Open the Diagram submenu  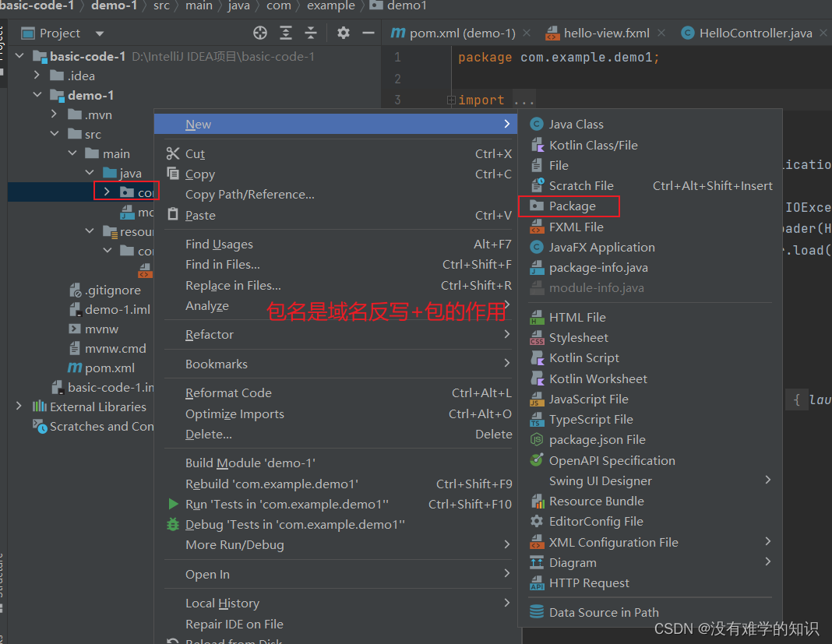pyautogui.click(x=650, y=562)
